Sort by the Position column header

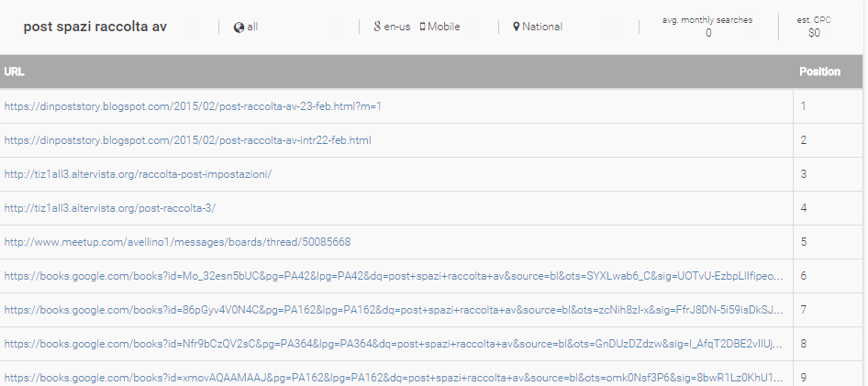pyautogui.click(x=819, y=72)
